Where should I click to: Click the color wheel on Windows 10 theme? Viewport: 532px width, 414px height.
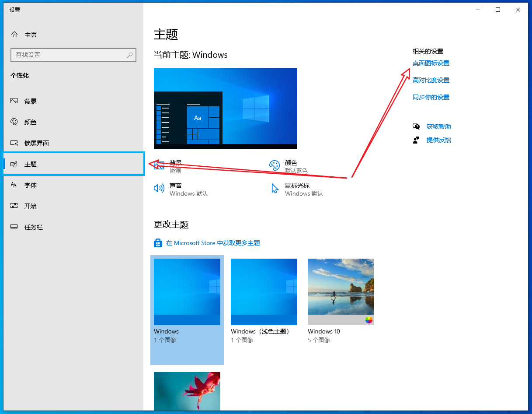(x=369, y=319)
